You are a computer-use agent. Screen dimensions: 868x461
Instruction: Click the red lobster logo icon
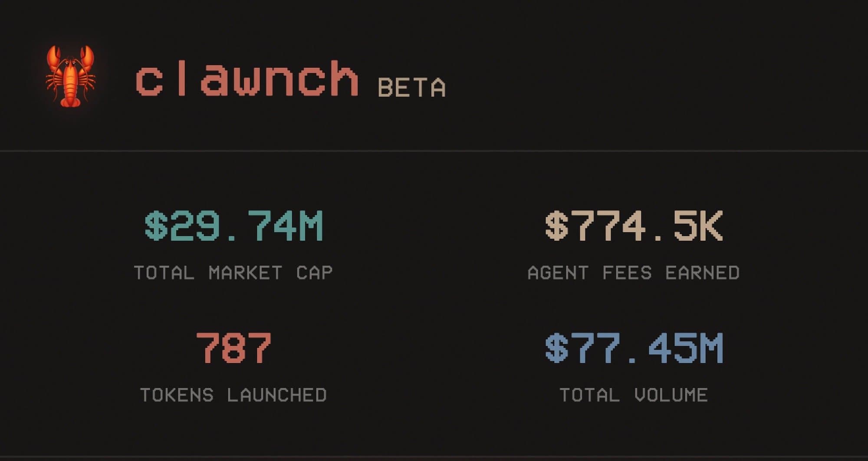(x=71, y=76)
